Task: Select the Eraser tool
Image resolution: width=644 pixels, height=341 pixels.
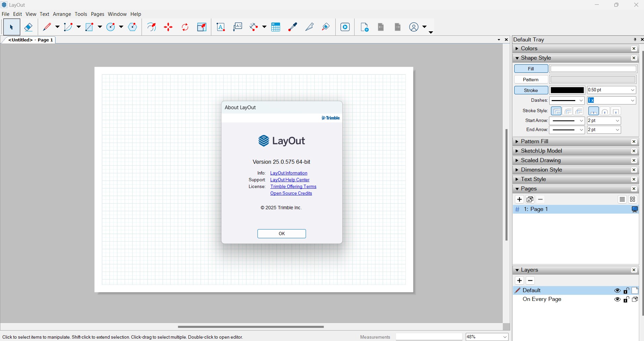Action: coord(29,27)
